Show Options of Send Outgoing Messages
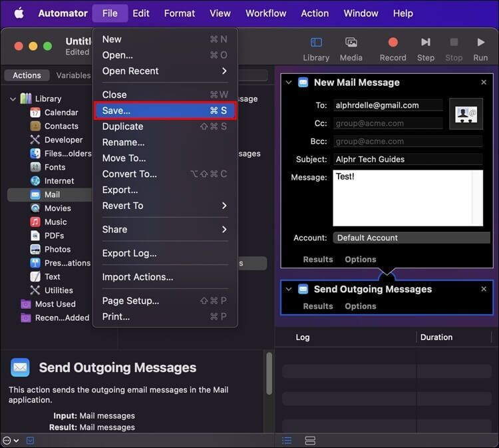The width and height of the screenshot is (499, 448). point(360,306)
